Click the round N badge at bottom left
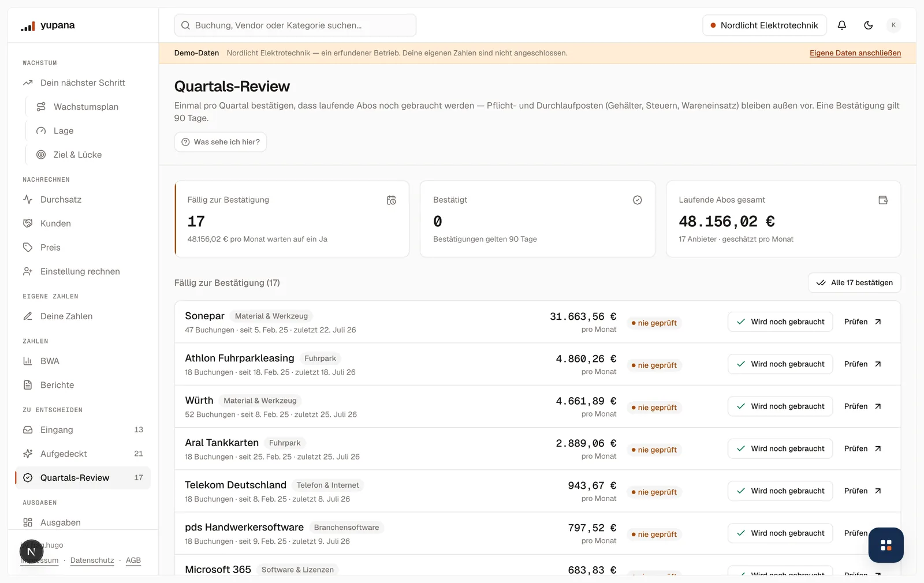 point(32,552)
